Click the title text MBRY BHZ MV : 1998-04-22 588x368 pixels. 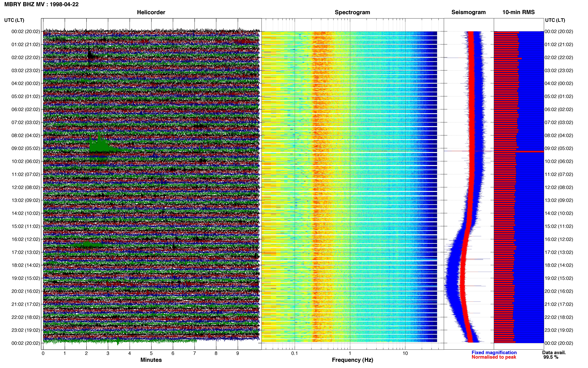click(x=41, y=4)
